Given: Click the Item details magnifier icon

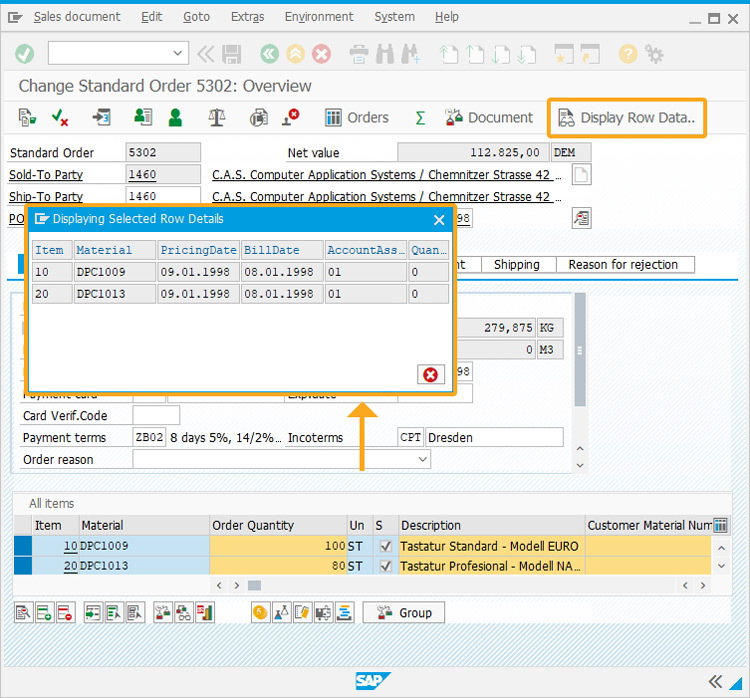Looking at the screenshot, I should 23,613.
